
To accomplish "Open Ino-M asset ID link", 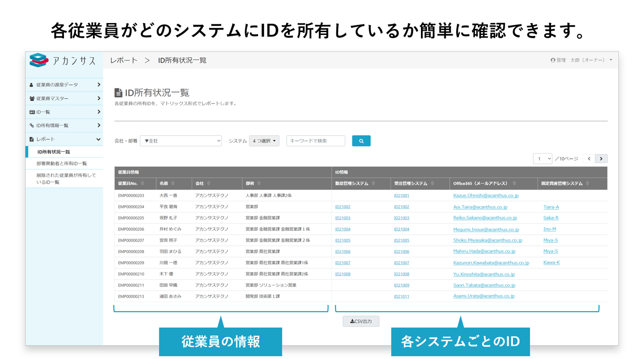I will 550,229.
